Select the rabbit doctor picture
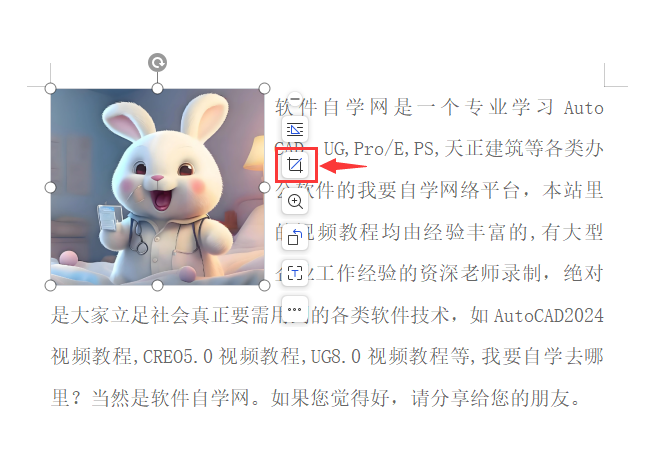 coord(157,187)
